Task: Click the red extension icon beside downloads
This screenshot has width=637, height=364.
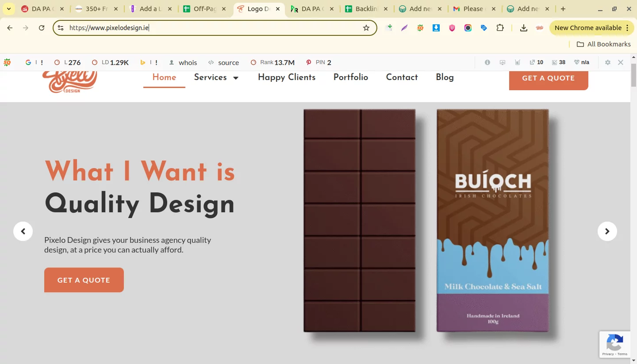Action: [x=540, y=28]
